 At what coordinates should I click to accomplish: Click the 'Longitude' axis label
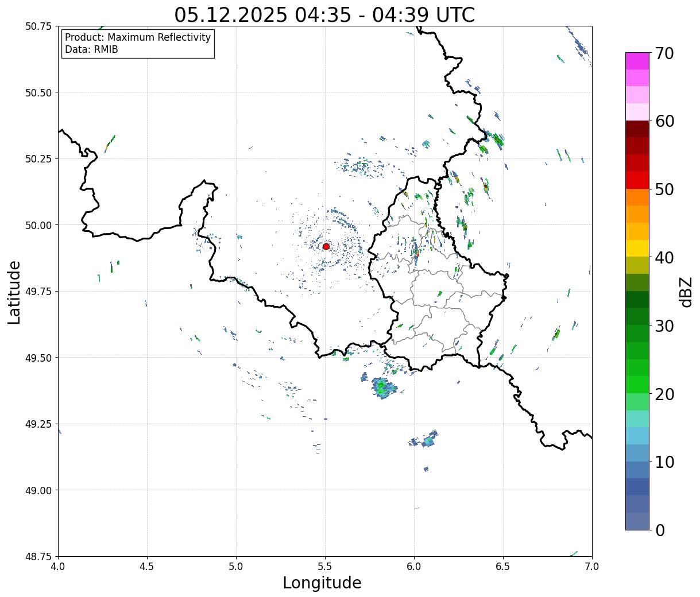(322, 583)
